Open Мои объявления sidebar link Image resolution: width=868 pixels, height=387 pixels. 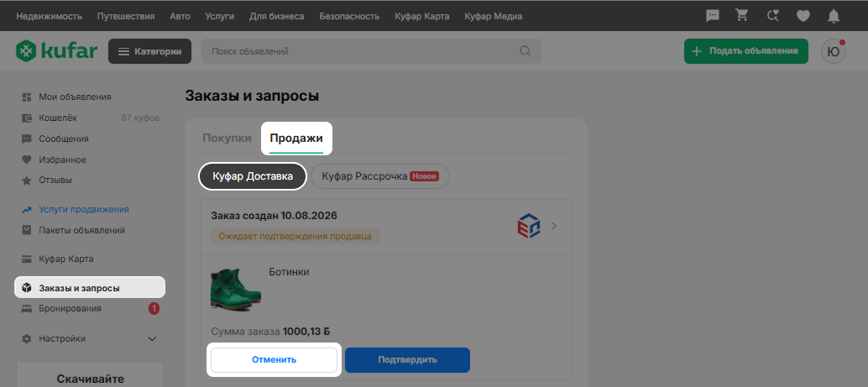pos(75,97)
